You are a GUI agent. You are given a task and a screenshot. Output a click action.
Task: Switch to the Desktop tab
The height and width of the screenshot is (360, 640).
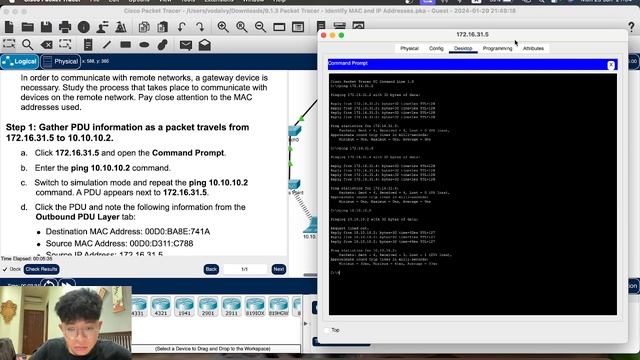click(x=463, y=48)
